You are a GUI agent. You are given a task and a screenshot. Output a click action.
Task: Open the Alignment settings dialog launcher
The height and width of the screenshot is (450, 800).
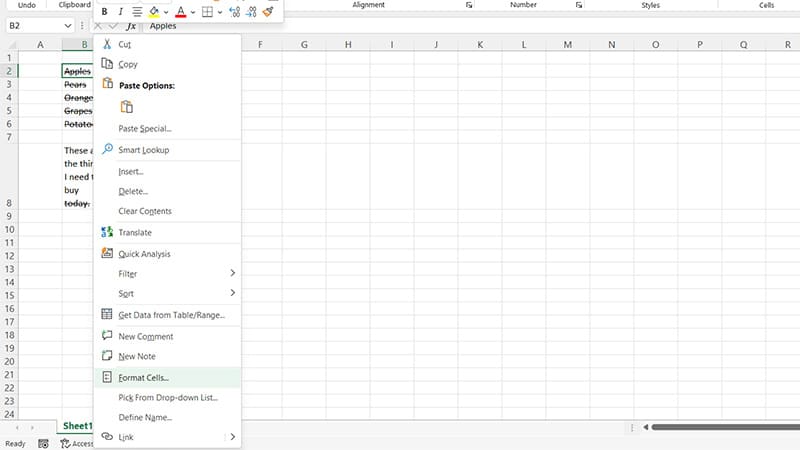(469, 5)
